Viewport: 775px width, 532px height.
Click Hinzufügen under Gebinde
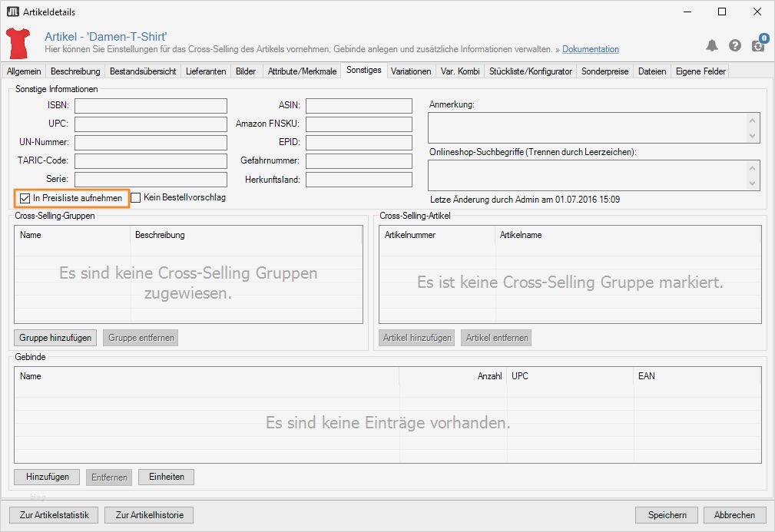click(47, 477)
